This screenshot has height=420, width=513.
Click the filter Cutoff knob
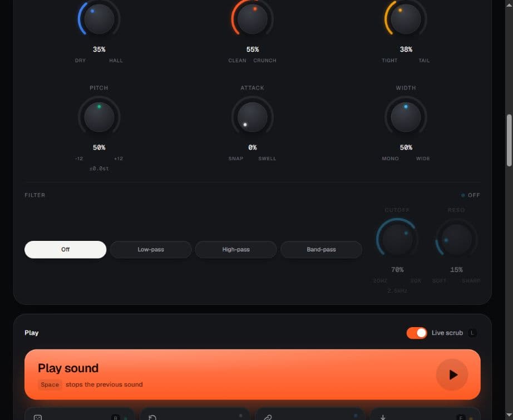pos(397,239)
